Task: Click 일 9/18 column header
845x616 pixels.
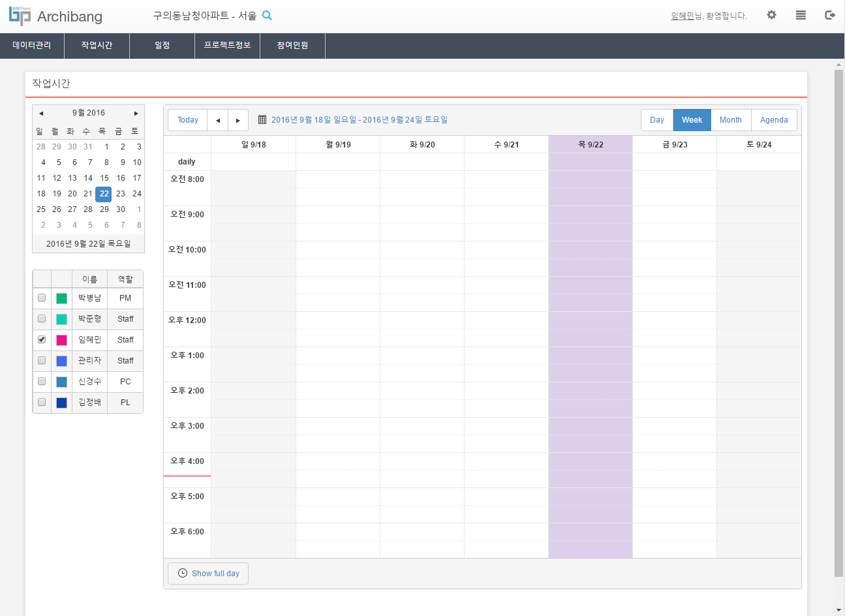Action: pos(254,145)
